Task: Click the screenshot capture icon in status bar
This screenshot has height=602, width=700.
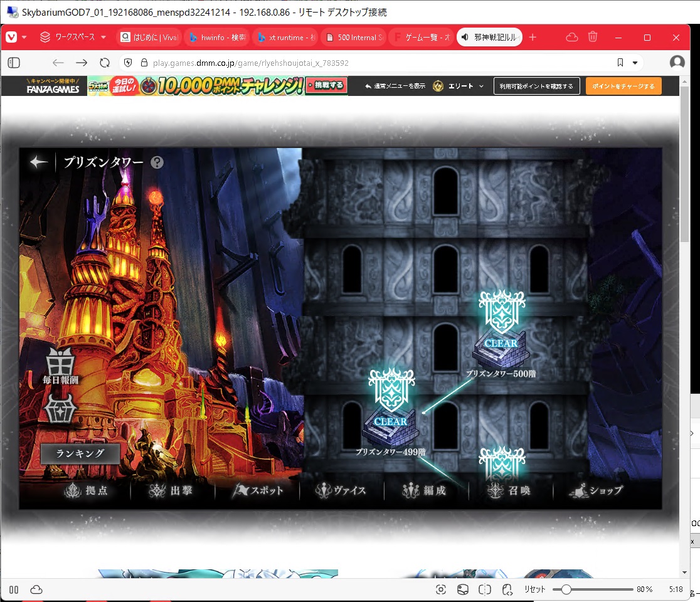Action: (441, 589)
